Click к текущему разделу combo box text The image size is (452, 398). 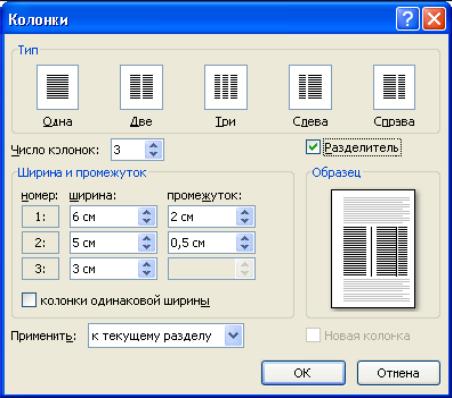(x=151, y=336)
